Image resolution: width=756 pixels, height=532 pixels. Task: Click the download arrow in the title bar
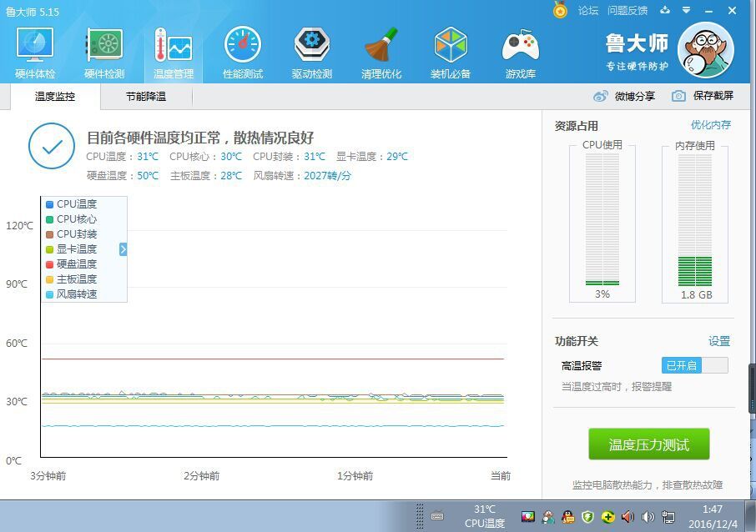(664, 11)
